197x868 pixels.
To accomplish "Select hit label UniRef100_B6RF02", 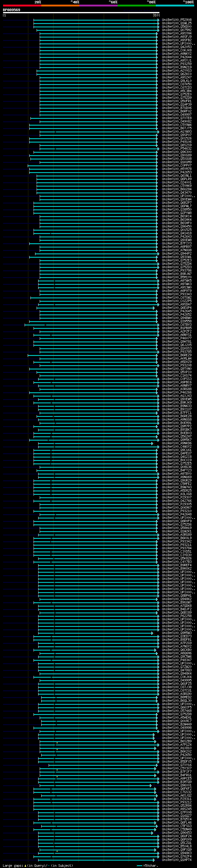I will tap(177, 111).
